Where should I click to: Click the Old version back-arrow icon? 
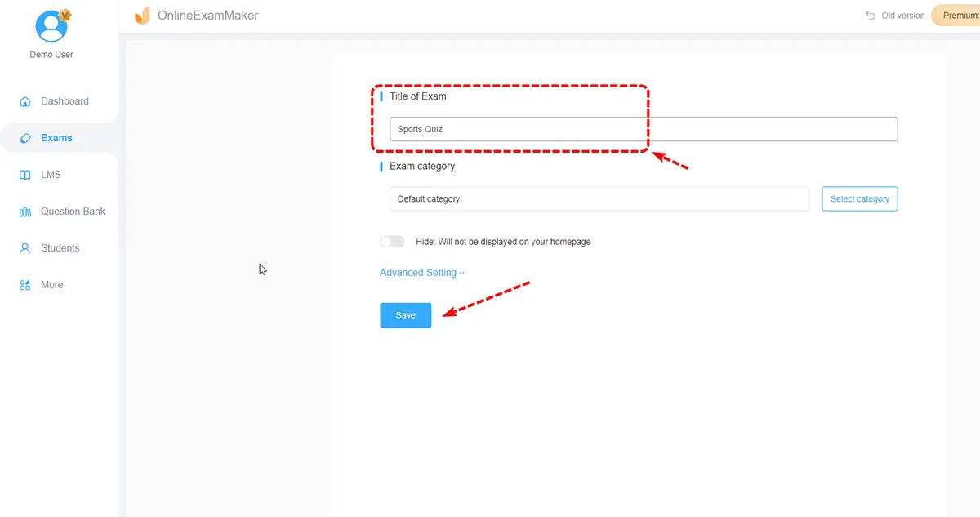coord(871,16)
